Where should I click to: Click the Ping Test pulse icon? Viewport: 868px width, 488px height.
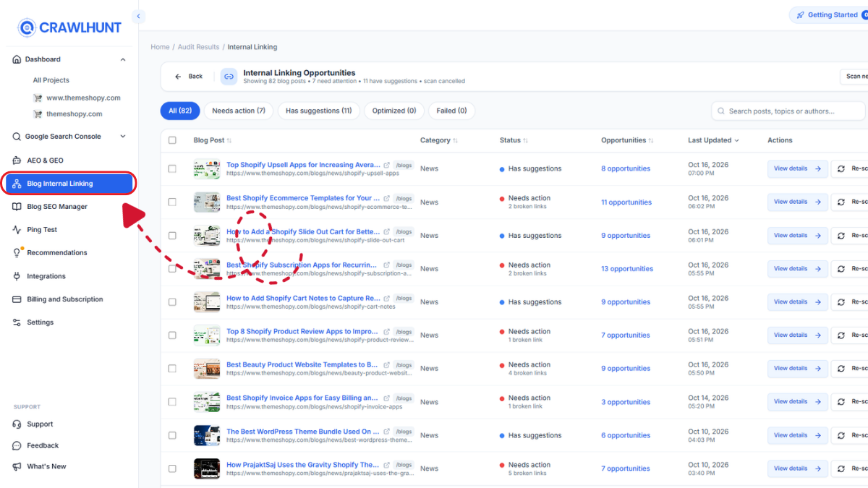17,230
